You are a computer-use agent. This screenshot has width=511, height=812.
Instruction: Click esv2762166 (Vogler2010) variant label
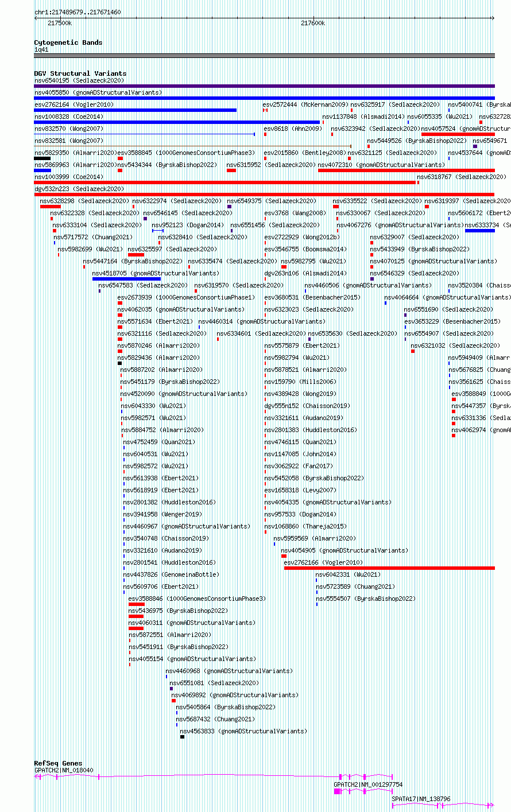pyautogui.click(x=323, y=562)
